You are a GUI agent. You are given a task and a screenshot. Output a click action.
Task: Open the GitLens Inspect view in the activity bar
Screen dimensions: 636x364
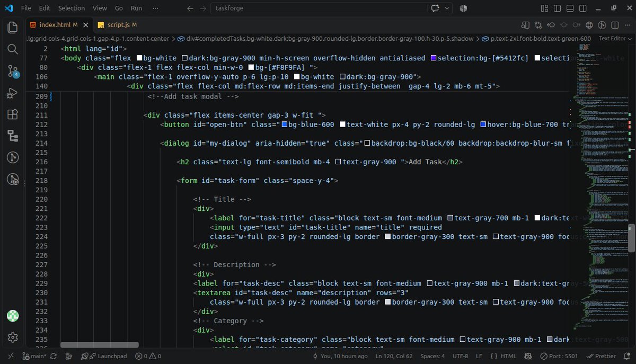coord(13,180)
